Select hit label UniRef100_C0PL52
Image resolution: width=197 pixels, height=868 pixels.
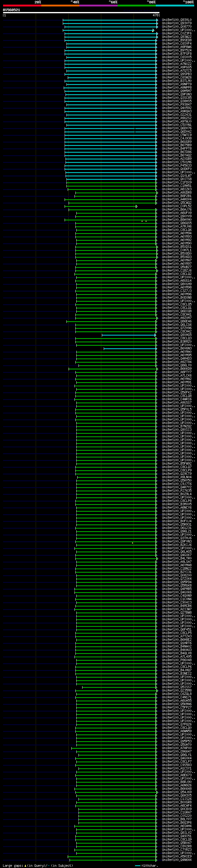click(177, 206)
